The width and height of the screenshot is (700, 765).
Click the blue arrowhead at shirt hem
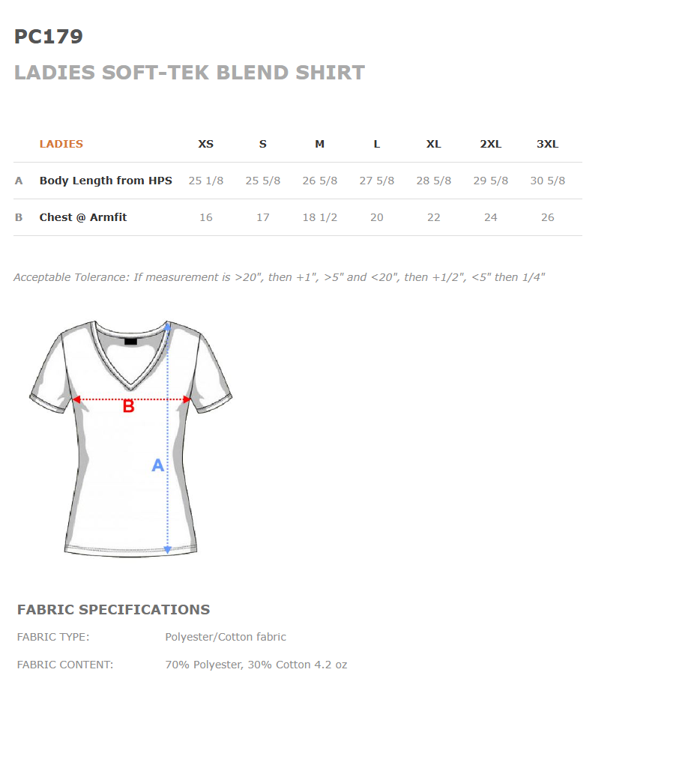click(x=168, y=550)
